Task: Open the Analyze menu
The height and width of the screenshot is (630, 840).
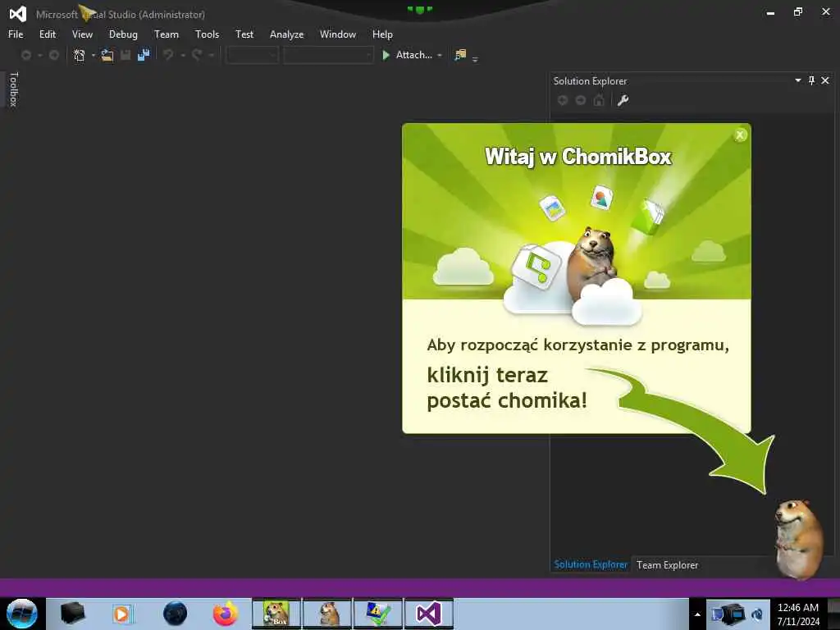Action: coord(286,34)
